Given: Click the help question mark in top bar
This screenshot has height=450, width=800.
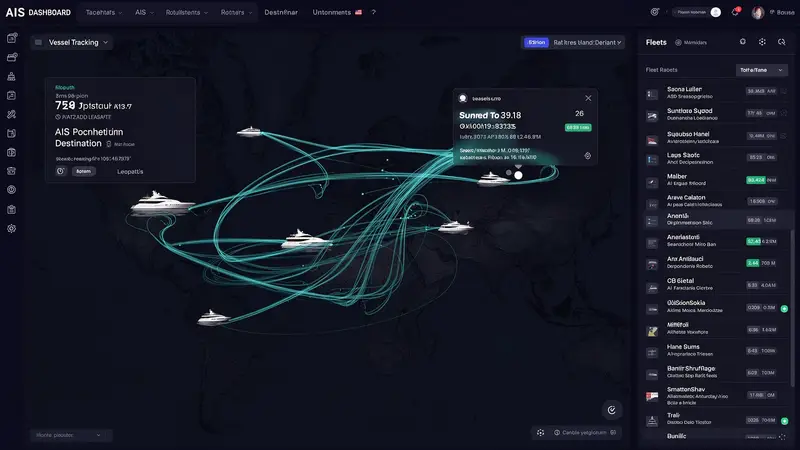Looking at the screenshot, I should (x=373, y=12).
